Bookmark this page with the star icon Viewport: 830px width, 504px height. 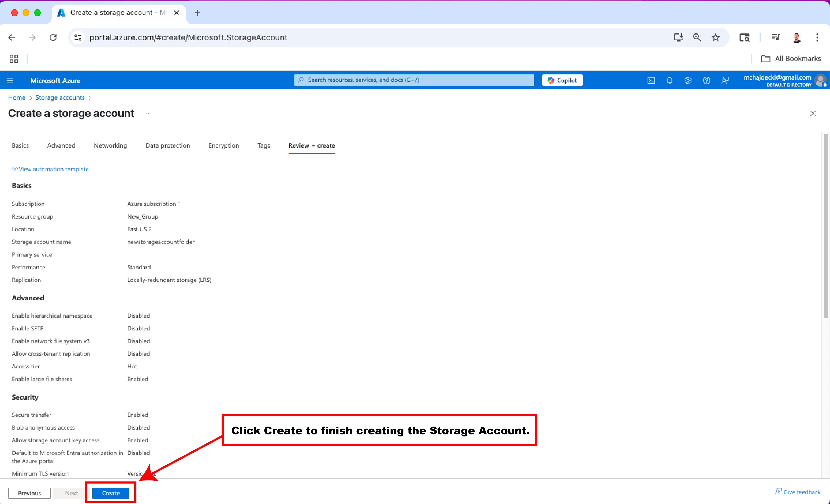pyautogui.click(x=715, y=37)
